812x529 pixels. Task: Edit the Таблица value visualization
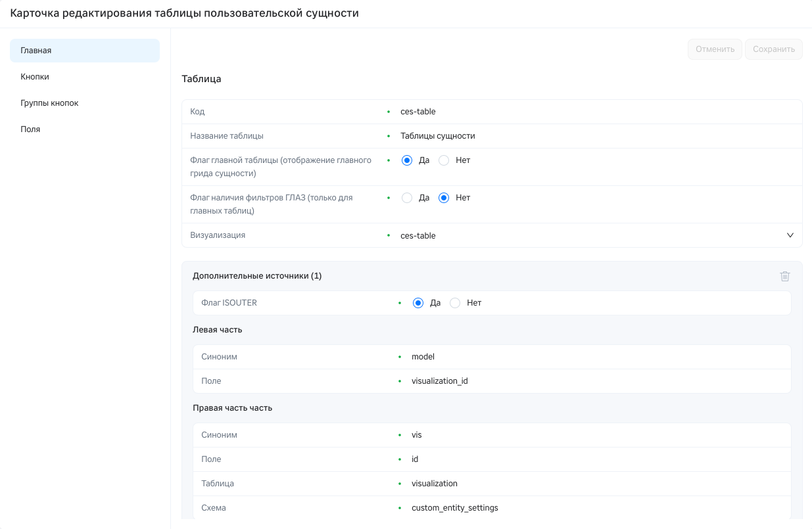pyautogui.click(x=435, y=484)
